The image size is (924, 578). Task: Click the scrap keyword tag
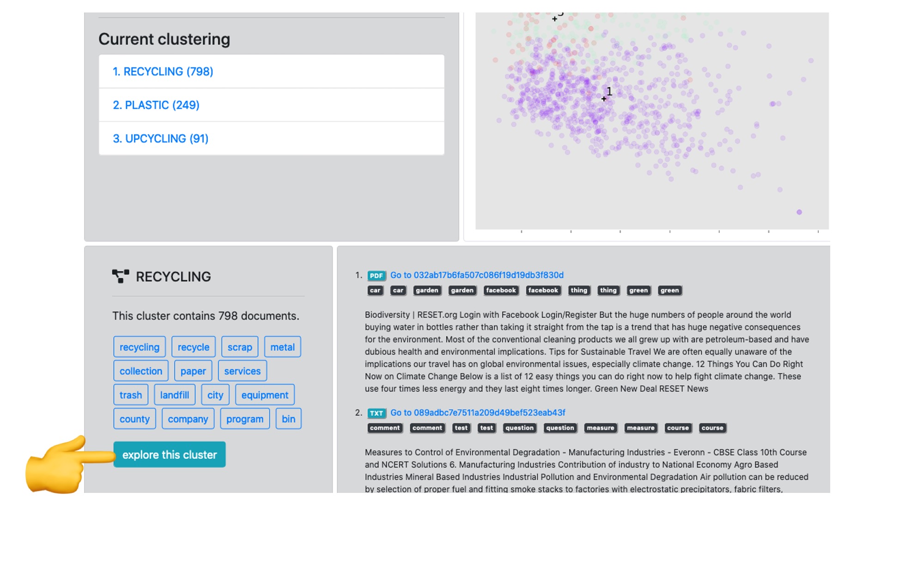click(240, 347)
